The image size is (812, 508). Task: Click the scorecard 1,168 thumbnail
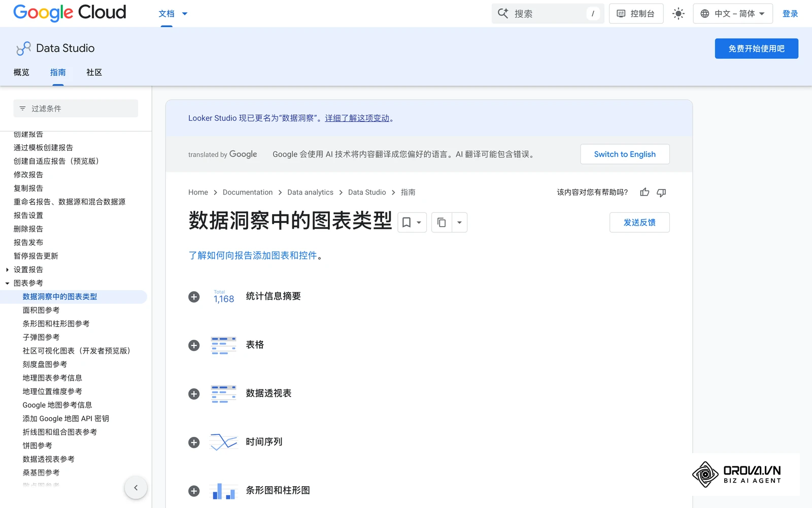click(224, 297)
